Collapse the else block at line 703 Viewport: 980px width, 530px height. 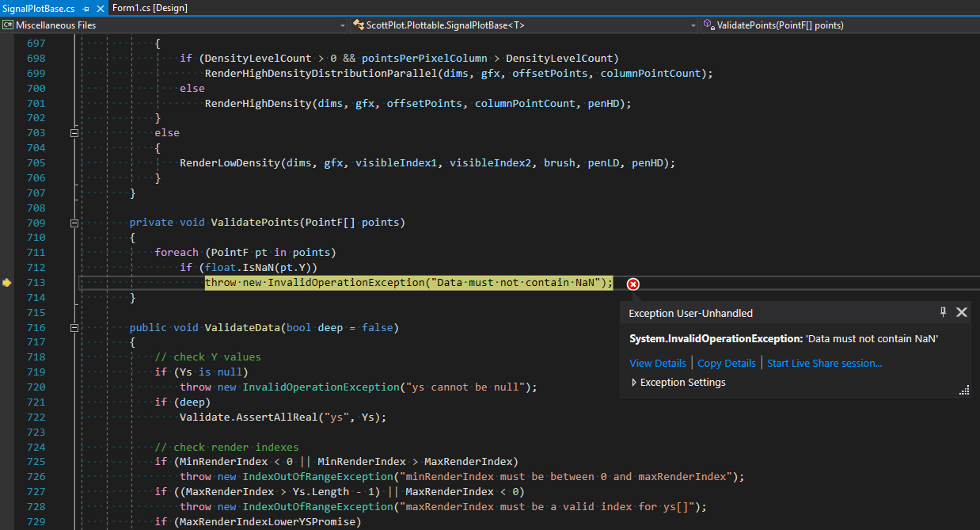[74, 133]
